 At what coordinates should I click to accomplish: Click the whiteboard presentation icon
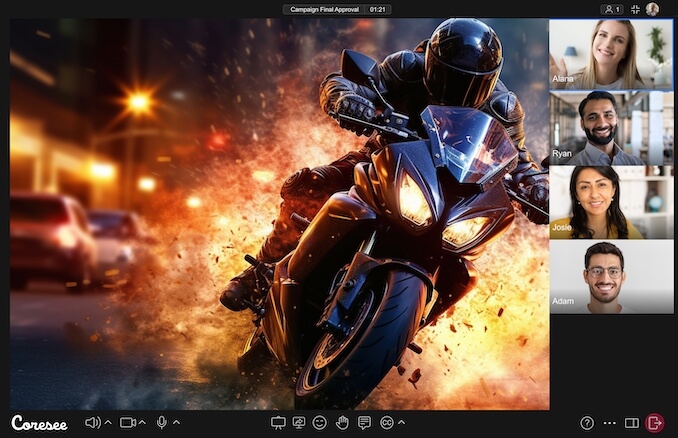tap(278, 423)
